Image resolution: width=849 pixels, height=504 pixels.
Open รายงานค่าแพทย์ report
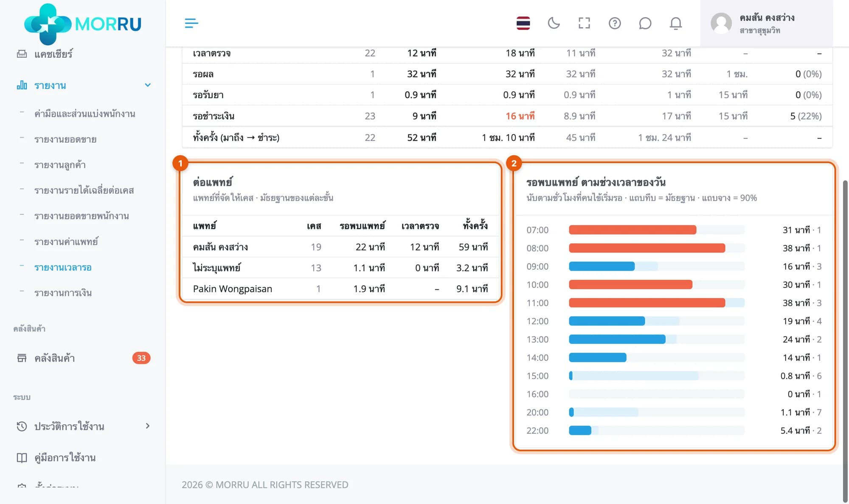coord(66,241)
